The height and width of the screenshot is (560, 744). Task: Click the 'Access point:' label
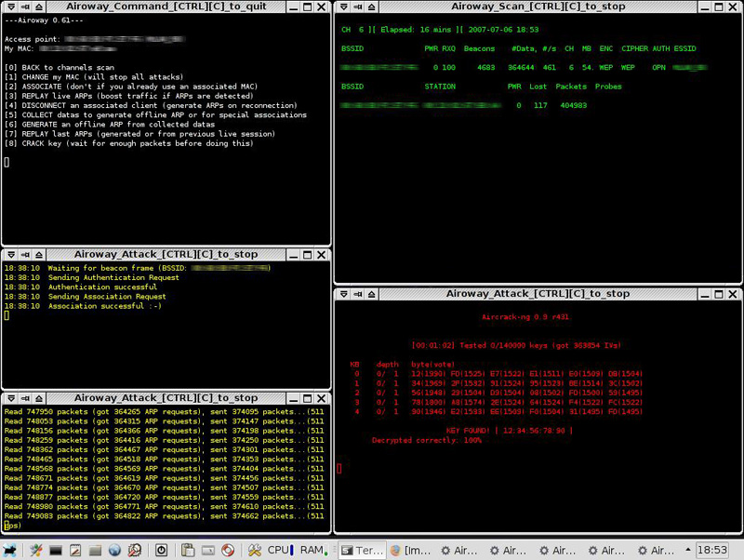(x=33, y=39)
